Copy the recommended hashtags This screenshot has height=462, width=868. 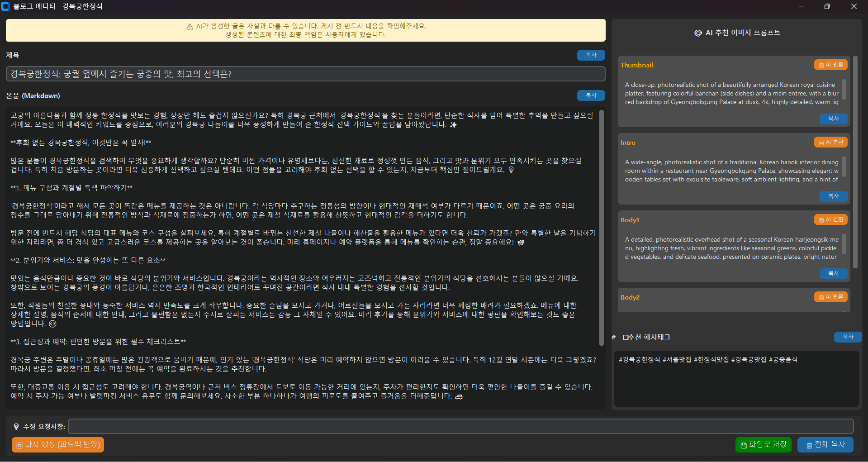pyautogui.click(x=847, y=337)
